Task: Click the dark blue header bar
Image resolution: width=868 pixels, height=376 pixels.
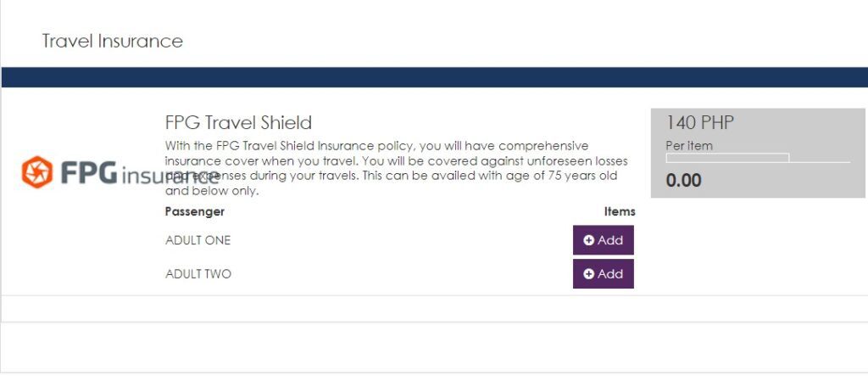Action: tap(434, 76)
